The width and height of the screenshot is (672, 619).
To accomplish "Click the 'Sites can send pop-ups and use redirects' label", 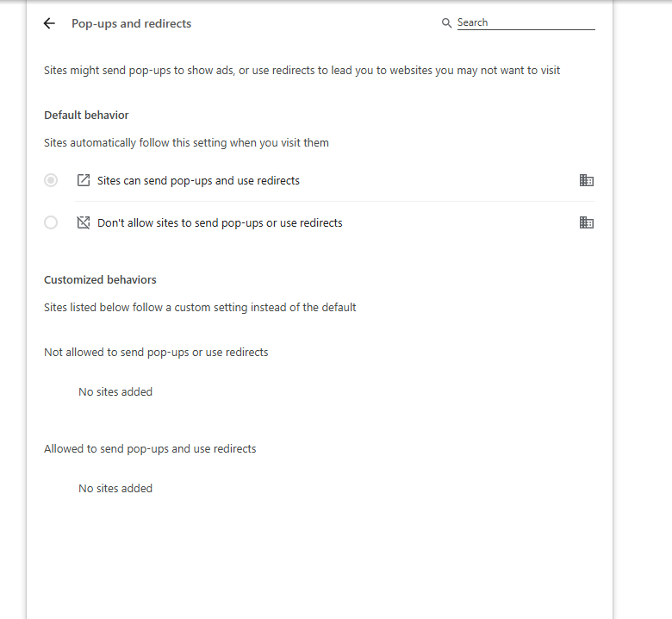I will pos(198,180).
